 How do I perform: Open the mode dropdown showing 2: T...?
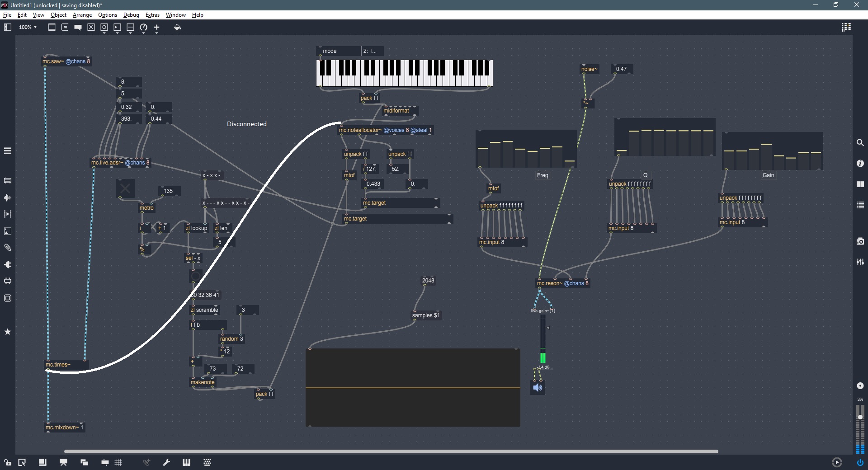tap(372, 51)
